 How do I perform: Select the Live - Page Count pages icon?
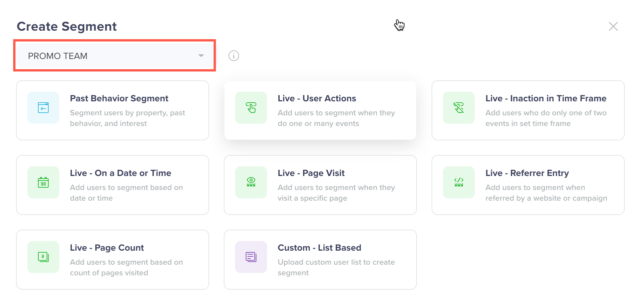click(x=43, y=257)
